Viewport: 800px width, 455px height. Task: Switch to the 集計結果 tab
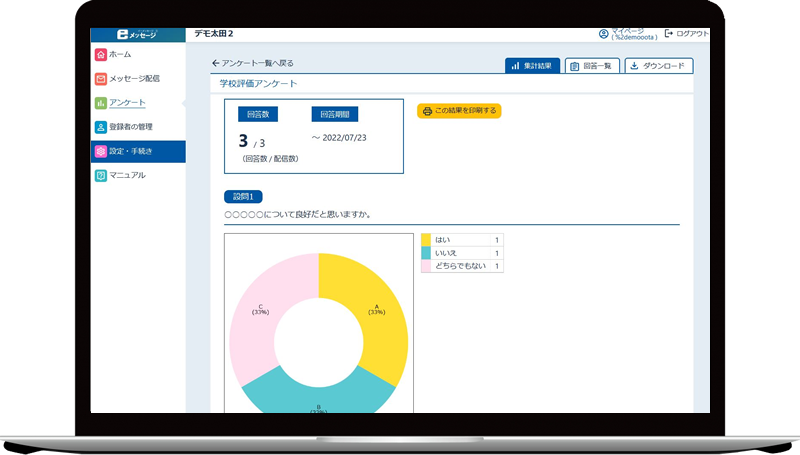(x=533, y=66)
